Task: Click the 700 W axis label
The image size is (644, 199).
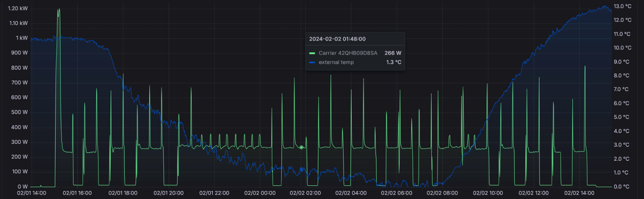Action: [x=20, y=83]
